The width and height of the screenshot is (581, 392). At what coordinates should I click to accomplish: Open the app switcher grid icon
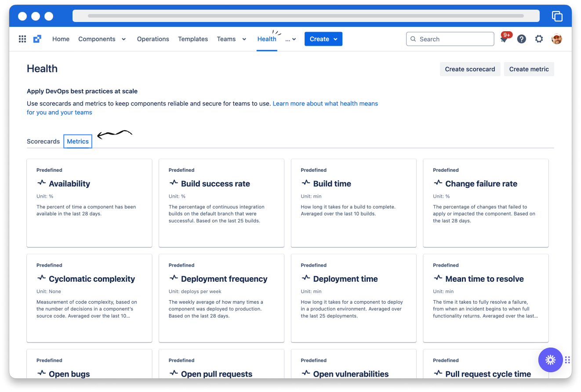coord(22,39)
